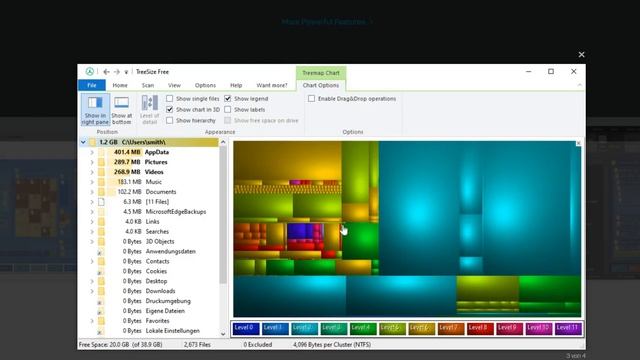Expand the MicrosoftEdgeBackups tree node
The image size is (640, 360).
click(x=92, y=212)
